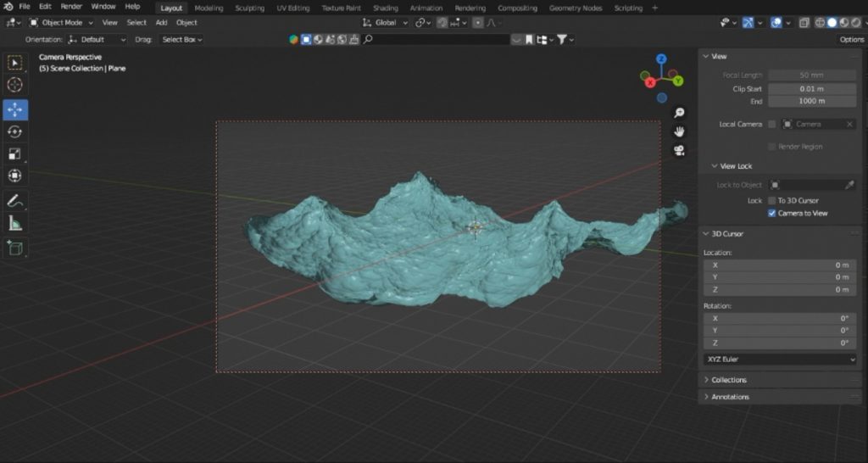Select the Annotate tool
Image resolution: width=868 pixels, height=463 pixels.
click(x=15, y=201)
